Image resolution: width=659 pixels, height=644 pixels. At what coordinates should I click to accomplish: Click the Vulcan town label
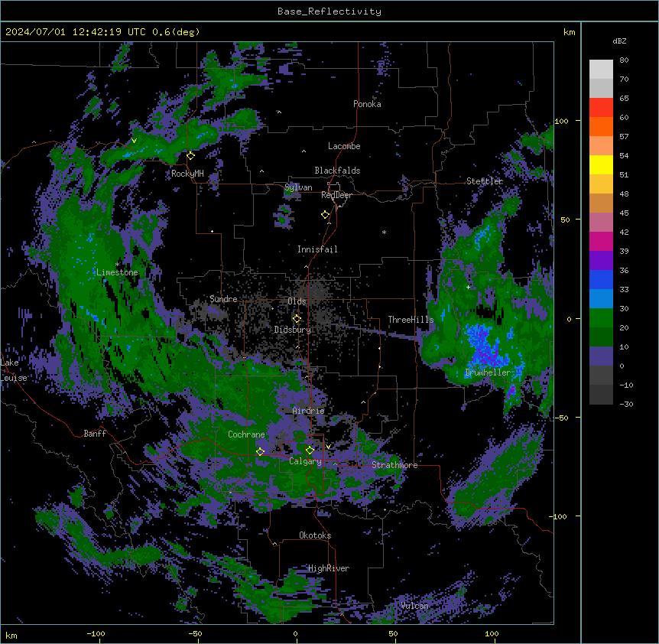pos(414,606)
